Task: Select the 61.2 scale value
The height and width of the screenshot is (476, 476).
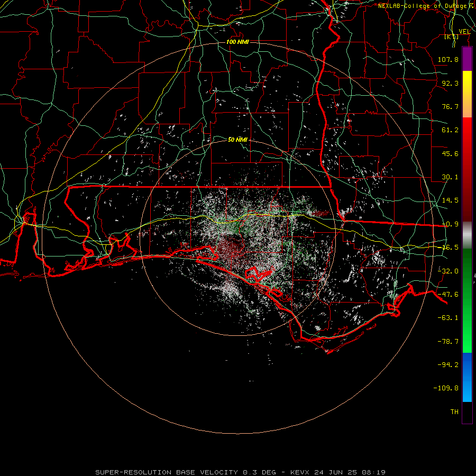Action: point(450,130)
